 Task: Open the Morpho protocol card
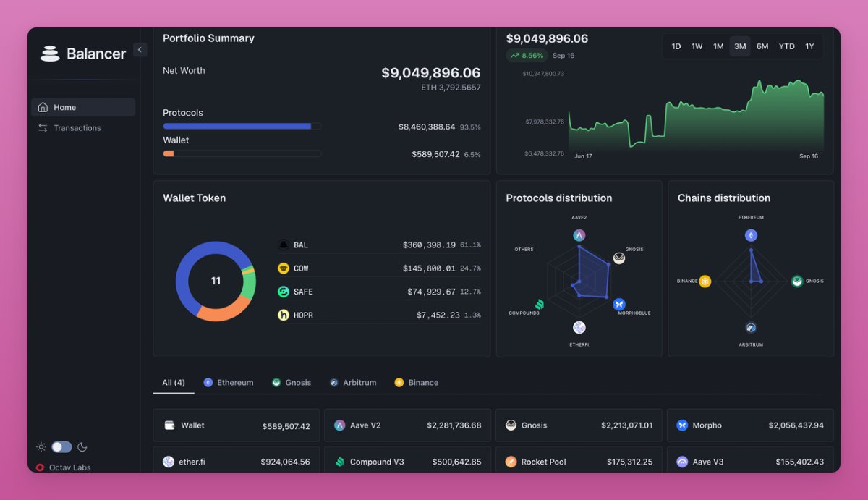[x=750, y=425]
